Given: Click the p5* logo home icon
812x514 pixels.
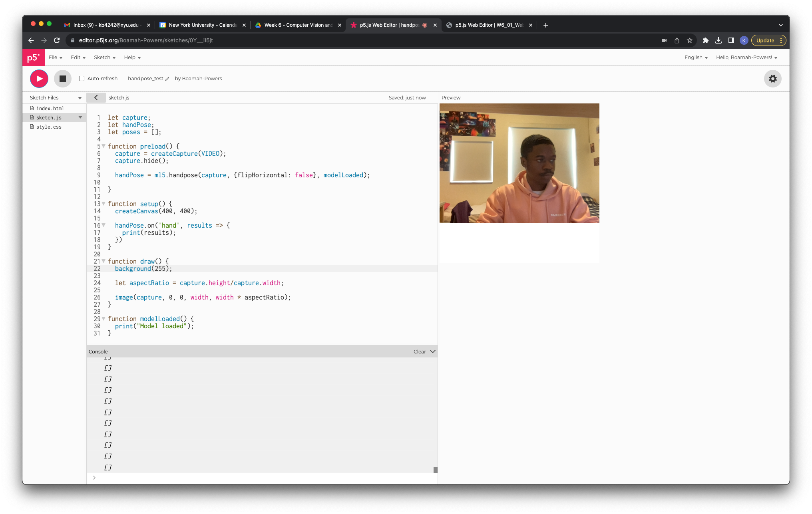Looking at the screenshot, I should click(34, 58).
